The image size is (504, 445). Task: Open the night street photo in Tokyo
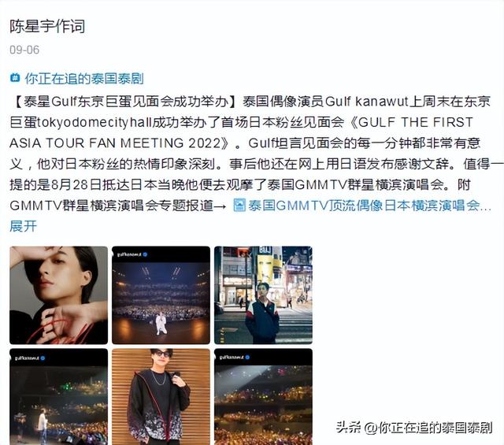263,295
